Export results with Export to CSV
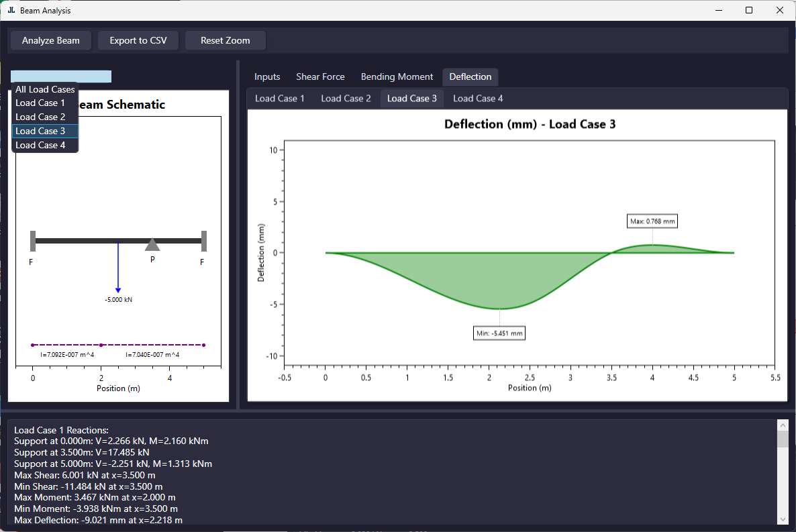The height and width of the screenshot is (532, 796). 138,40
